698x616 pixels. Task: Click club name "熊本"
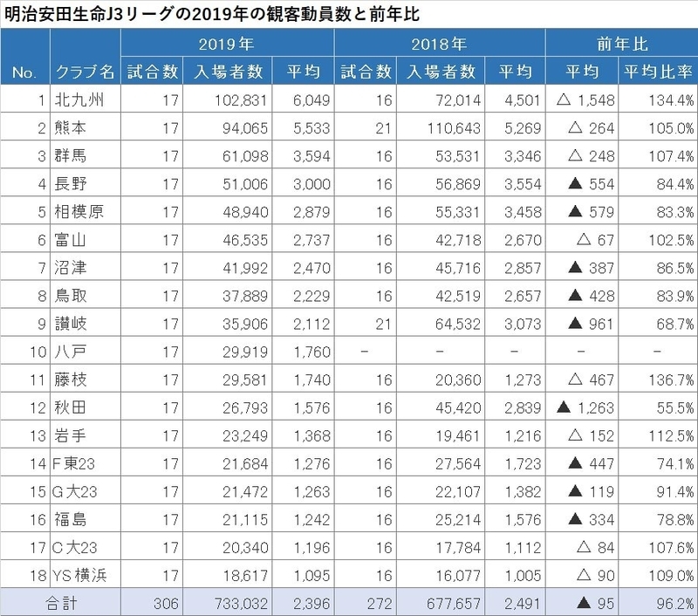tap(71, 127)
